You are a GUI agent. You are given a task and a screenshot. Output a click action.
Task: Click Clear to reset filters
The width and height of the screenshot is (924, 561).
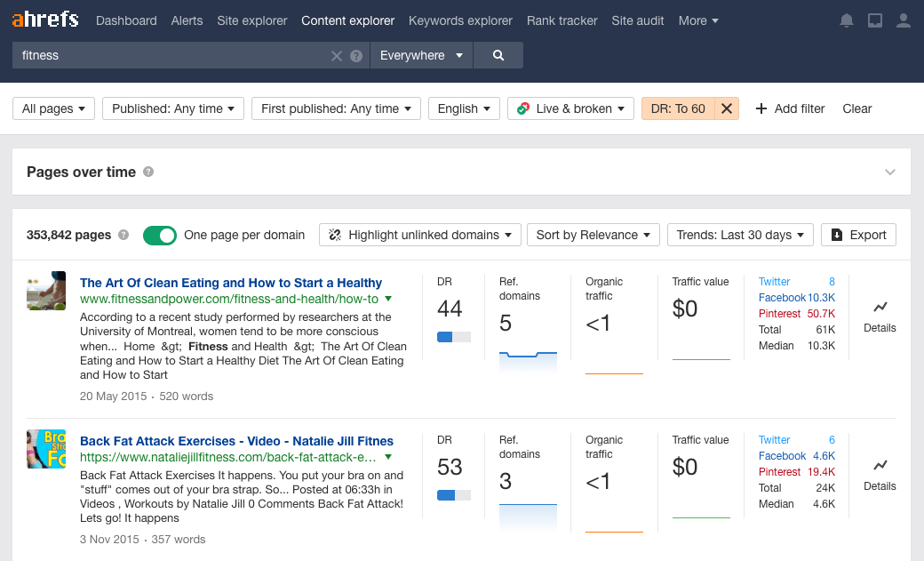(856, 108)
